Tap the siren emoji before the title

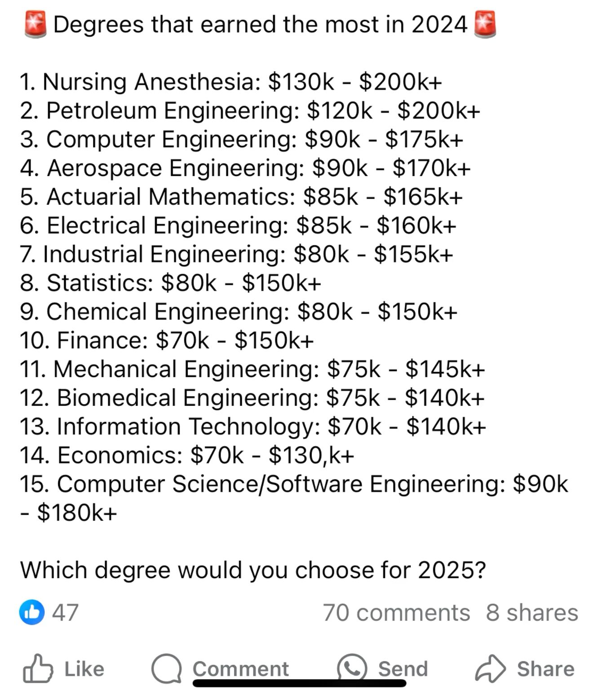(35, 25)
